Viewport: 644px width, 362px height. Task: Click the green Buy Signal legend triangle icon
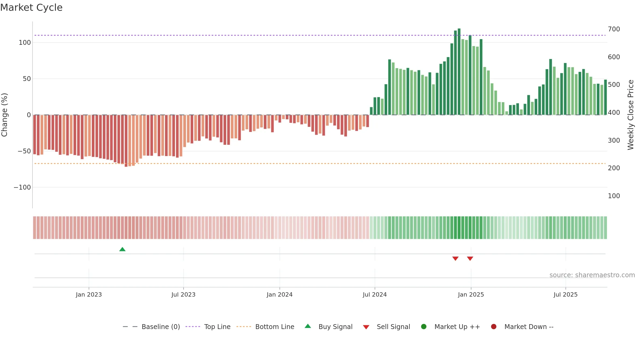308,326
